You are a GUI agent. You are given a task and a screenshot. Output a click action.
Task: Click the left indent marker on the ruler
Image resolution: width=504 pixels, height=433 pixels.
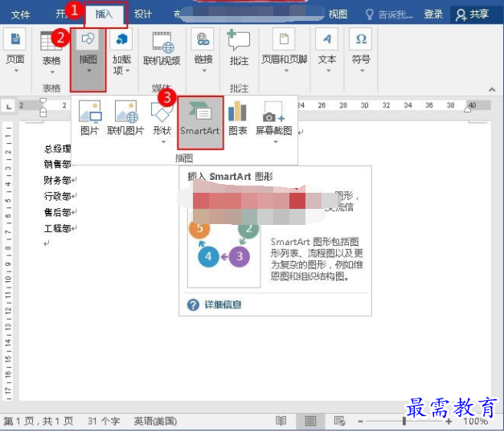tap(43, 108)
